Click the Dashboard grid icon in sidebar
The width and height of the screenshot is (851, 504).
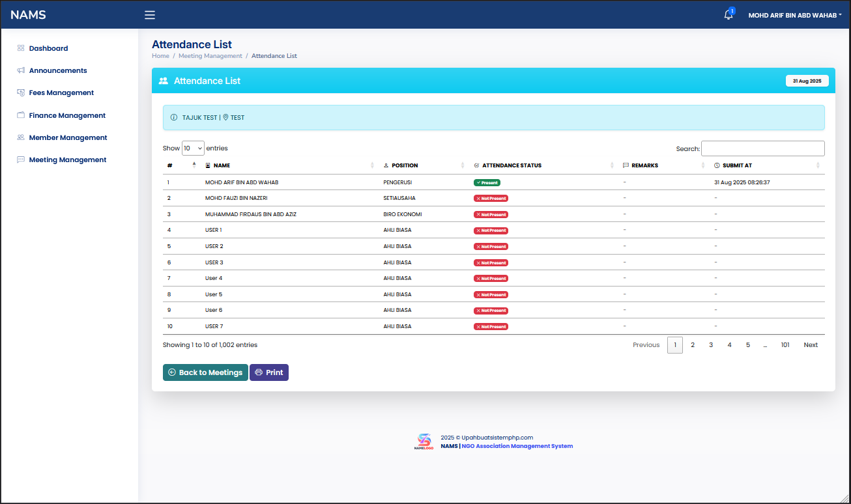tap(21, 48)
